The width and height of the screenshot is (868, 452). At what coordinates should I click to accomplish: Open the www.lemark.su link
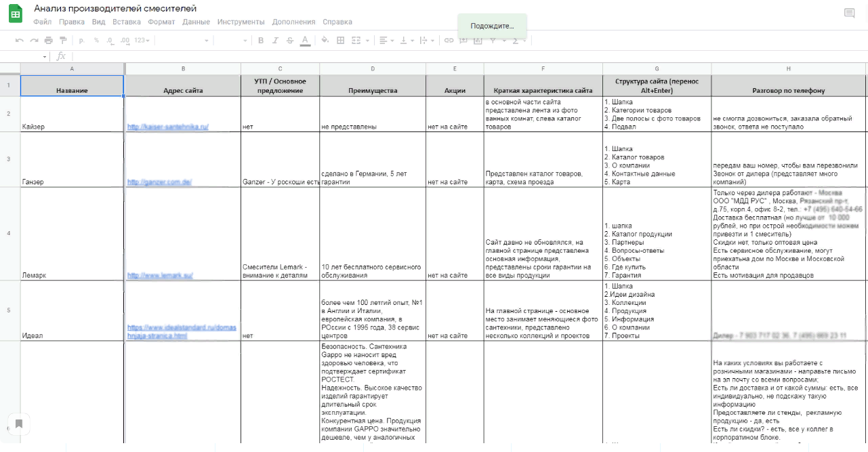[161, 276]
